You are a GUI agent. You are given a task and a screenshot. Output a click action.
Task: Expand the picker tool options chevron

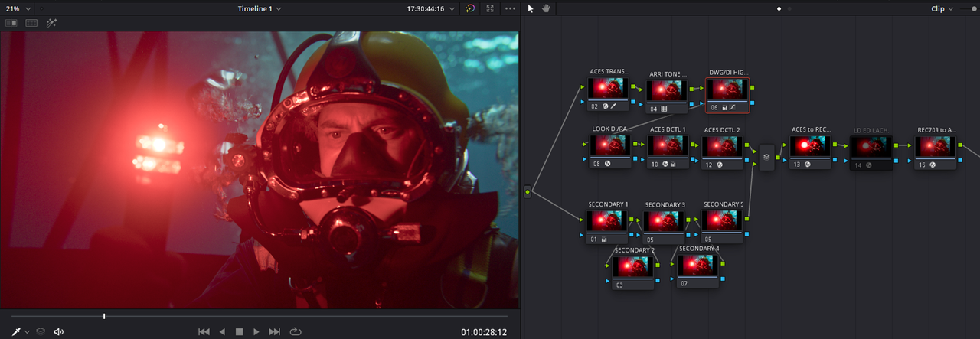[28, 332]
